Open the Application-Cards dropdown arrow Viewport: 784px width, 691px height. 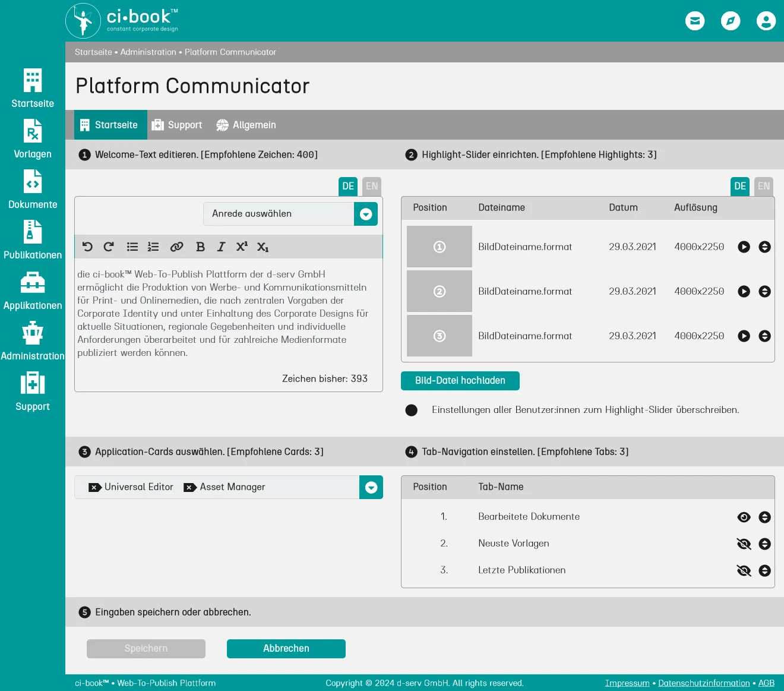click(371, 487)
